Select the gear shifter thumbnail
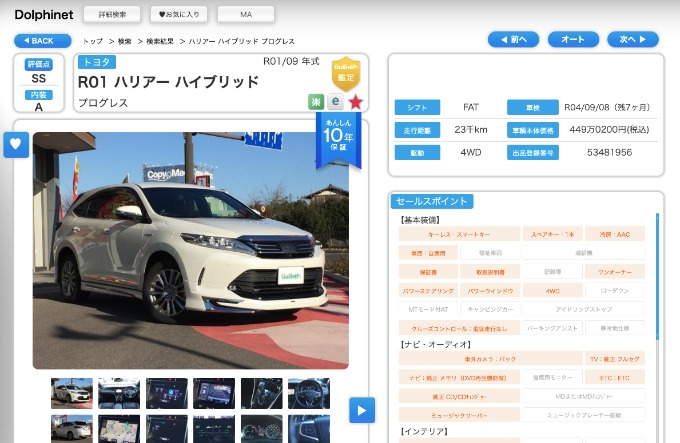Viewport: 680px width, 443px height. 262,393
